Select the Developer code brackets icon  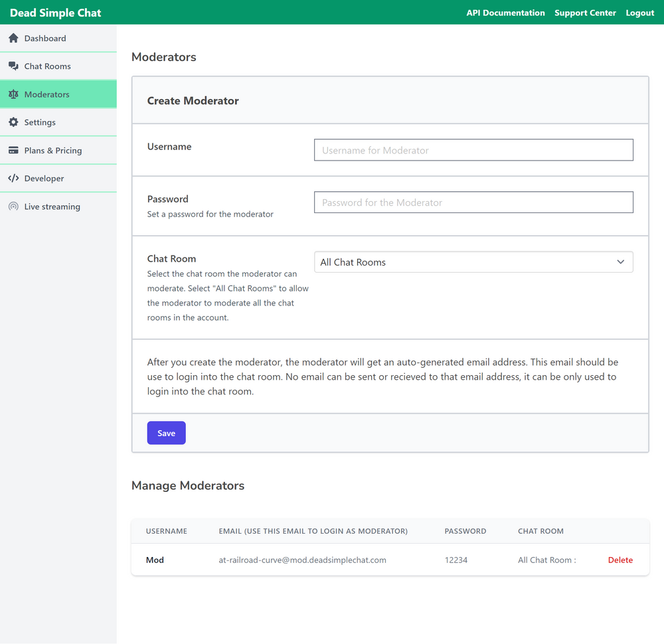pyautogui.click(x=13, y=178)
